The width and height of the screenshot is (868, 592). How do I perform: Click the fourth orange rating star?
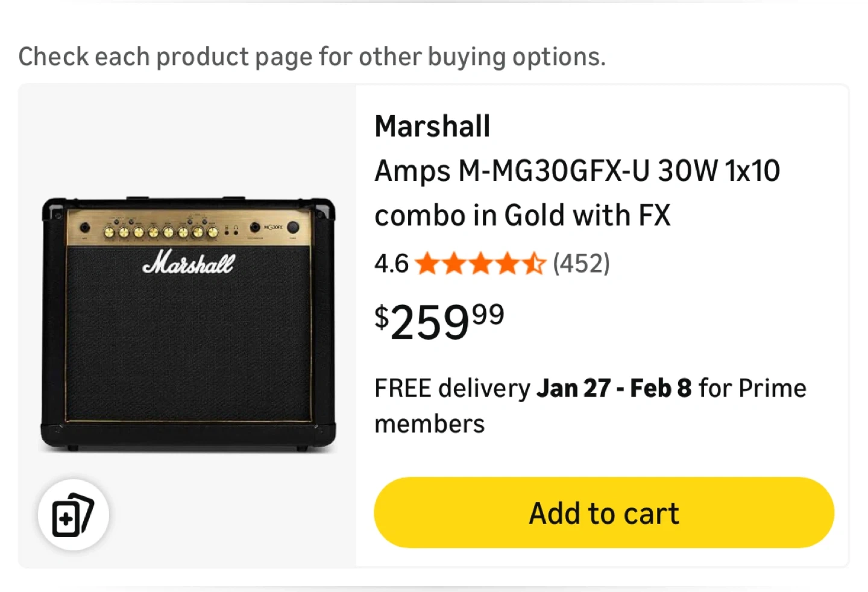(508, 264)
